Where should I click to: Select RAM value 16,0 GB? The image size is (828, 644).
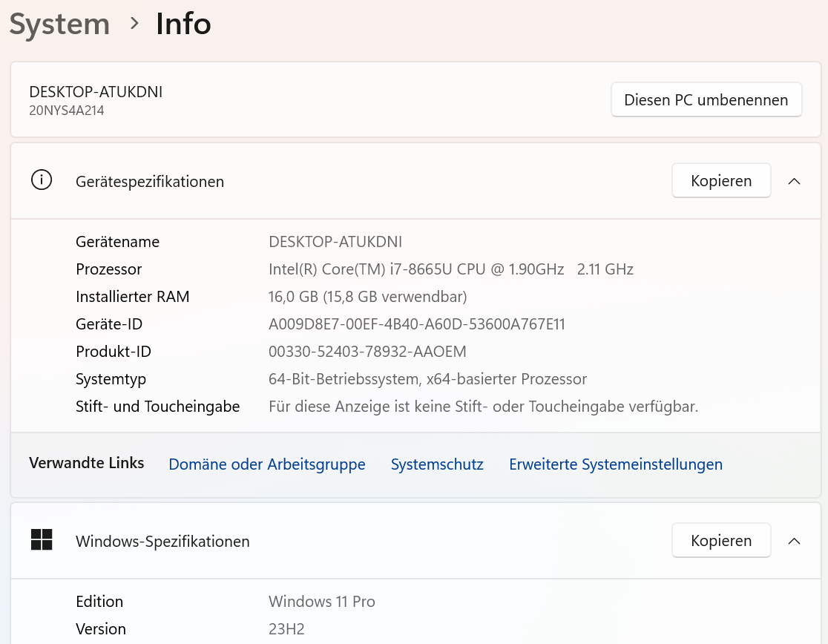point(367,297)
